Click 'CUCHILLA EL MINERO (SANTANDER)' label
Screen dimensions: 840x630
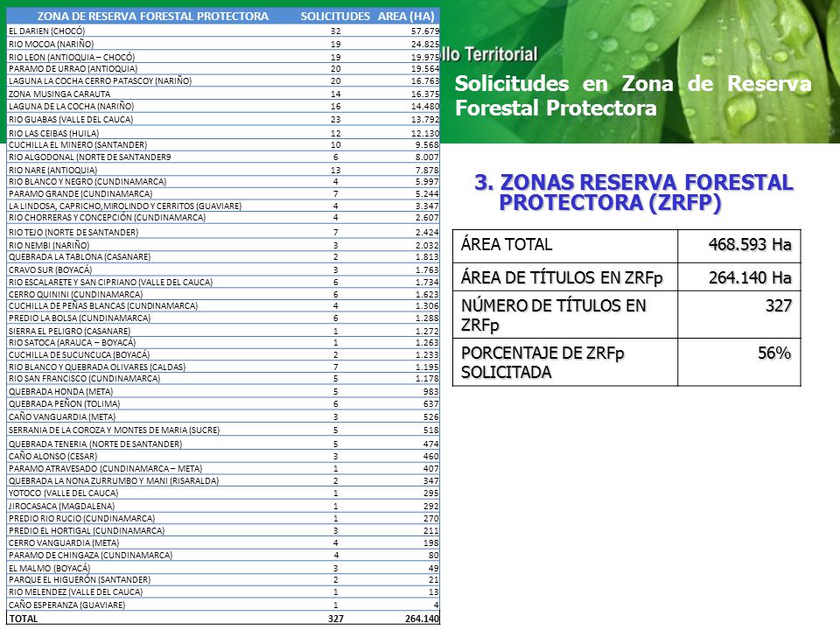click(x=78, y=144)
